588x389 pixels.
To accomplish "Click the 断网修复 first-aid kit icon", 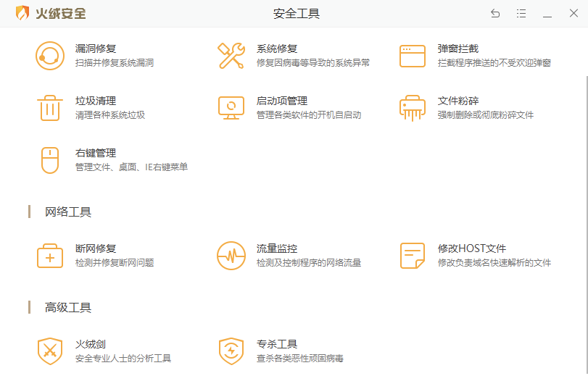I will pyautogui.click(x=50, y=256).
